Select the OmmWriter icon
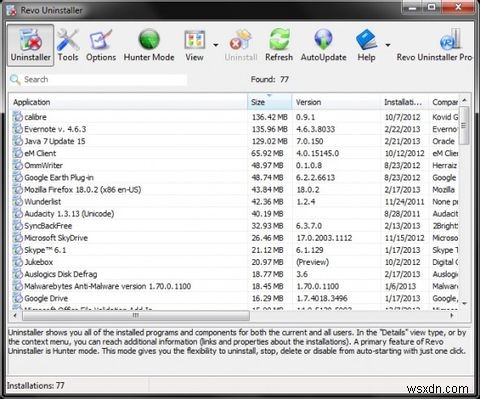The height and width of the screenshot is (399, 480). (17, 165)
